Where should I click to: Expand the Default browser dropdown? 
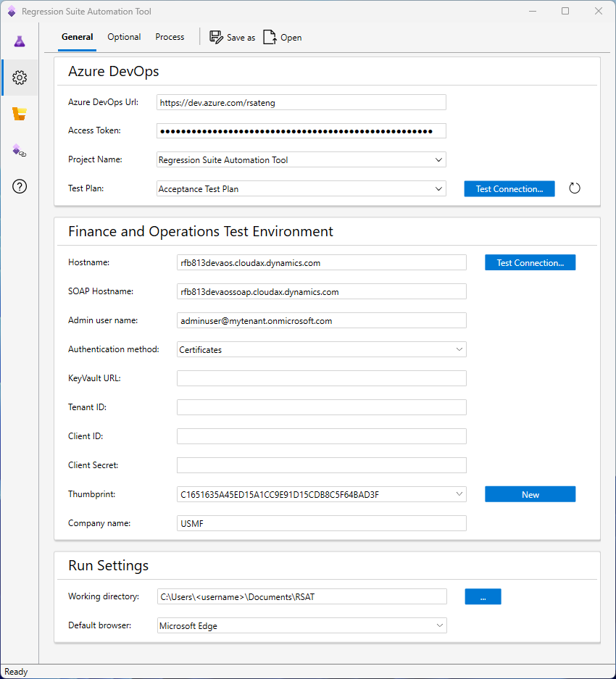439,625
